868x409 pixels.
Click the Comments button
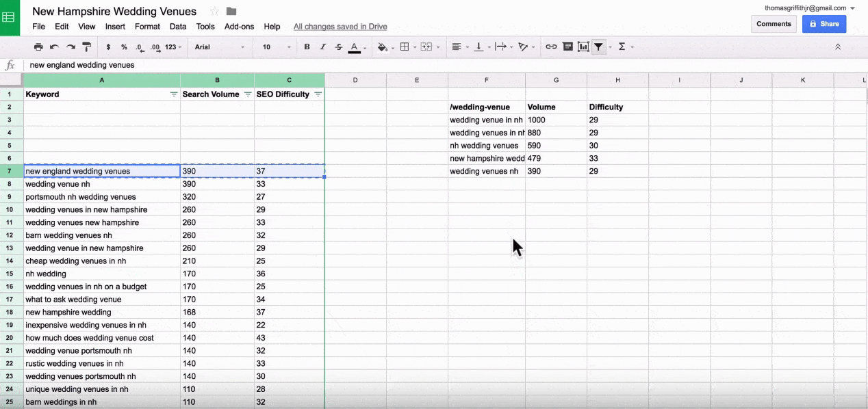[x=774, y=24]
